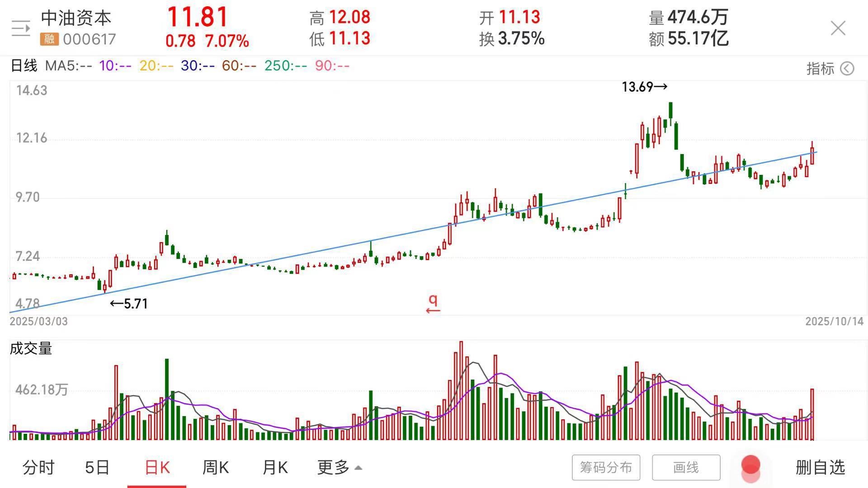Switch to 分时 intraday tab
Image resolution: width=868 pixels, height=488 pixels.
38,467
